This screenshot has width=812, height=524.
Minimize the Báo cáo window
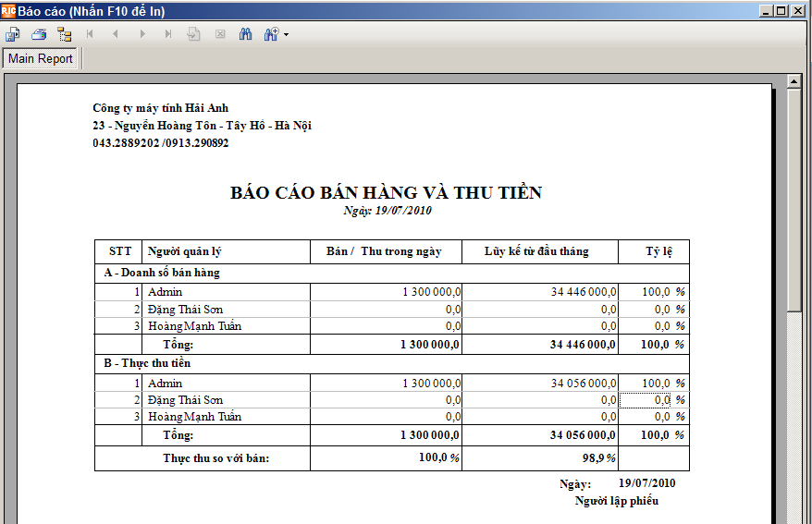(x=767, y=10)
